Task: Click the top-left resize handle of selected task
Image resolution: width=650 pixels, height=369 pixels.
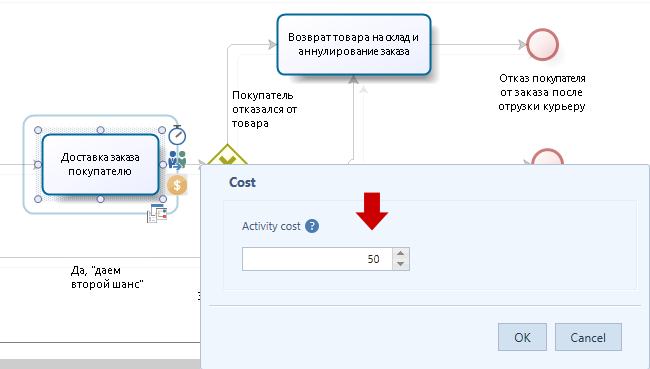Action: coord(38,130)
